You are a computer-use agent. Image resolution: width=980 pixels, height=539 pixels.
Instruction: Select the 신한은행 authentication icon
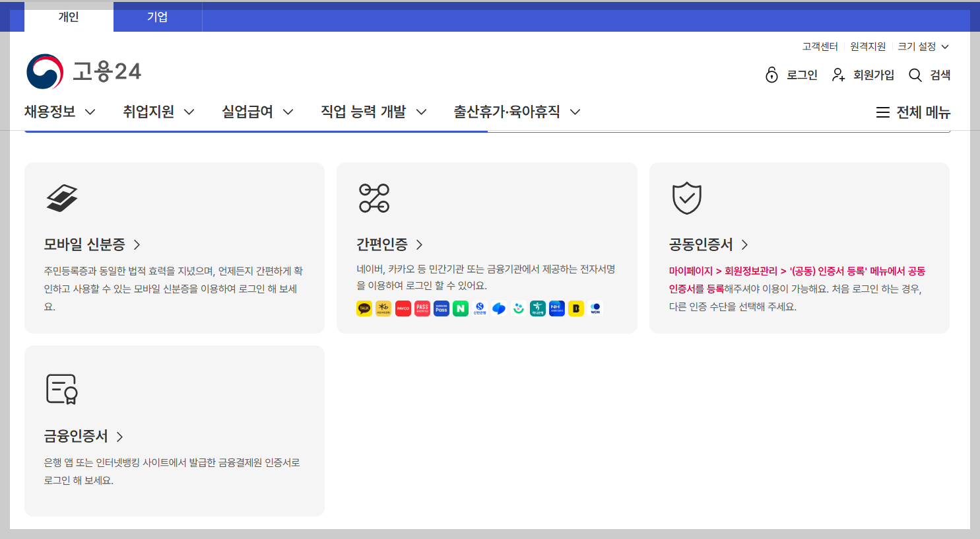pos(480,308)
